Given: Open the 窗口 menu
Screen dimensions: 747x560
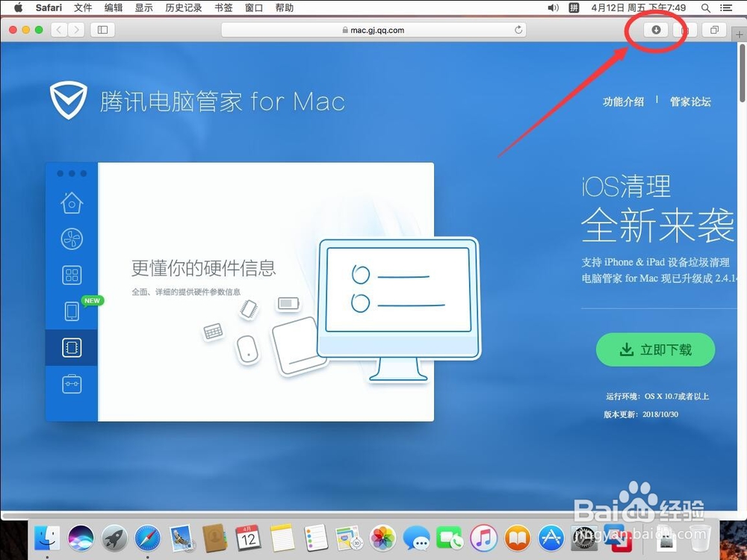Looking at the screenshot, I should click(x=254, y=7).
